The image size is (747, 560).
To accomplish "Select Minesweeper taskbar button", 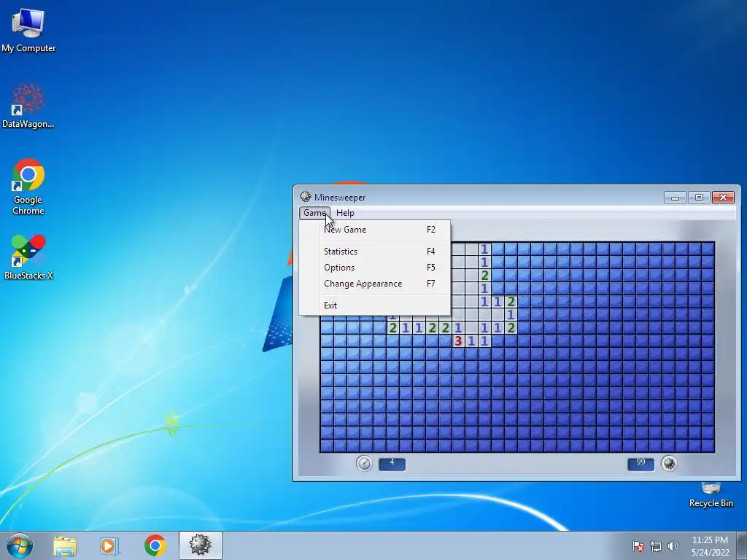I will tap(200, 545).
